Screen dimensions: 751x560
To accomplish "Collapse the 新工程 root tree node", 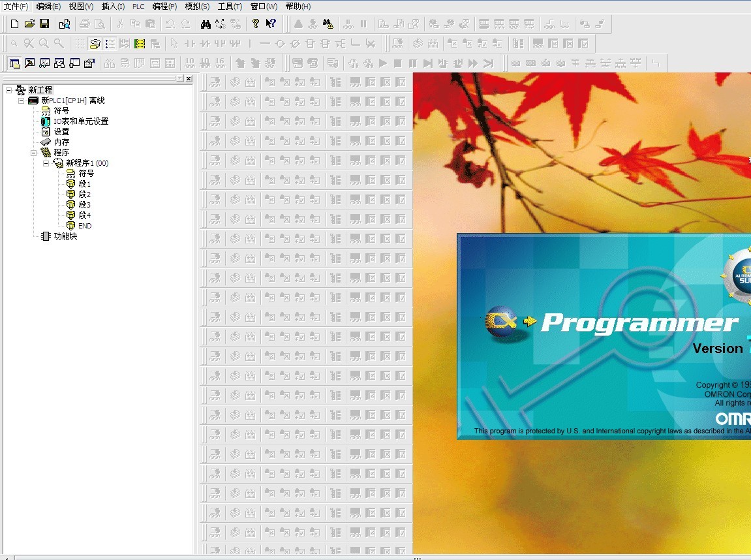I will (8, 90).
